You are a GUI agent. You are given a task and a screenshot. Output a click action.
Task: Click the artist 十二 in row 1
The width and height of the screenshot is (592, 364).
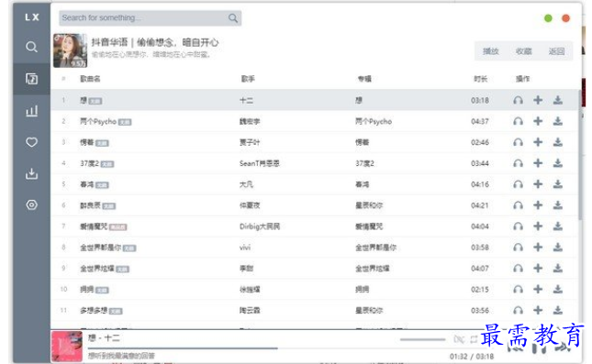coord(246,100)
